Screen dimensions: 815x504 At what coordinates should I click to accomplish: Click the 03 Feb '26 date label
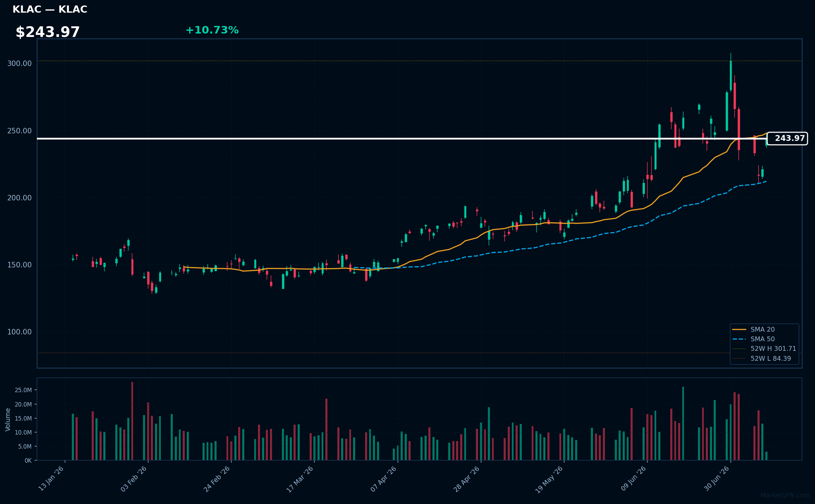[x=134, y=479]
